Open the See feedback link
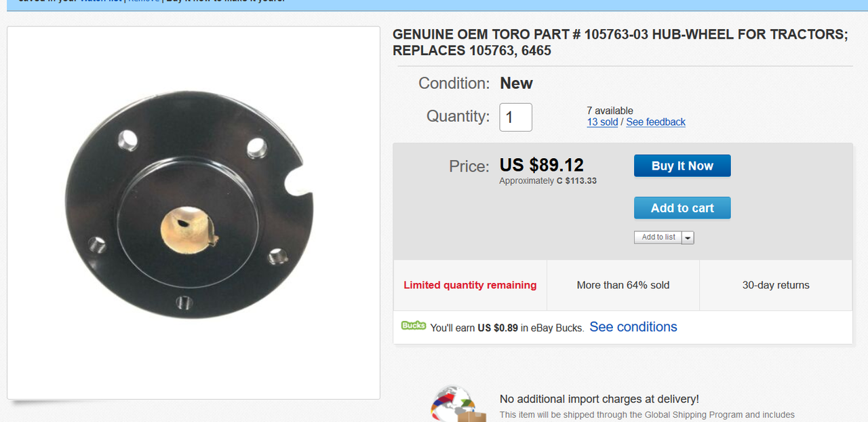This screenshot has width=868, height=422. 656,122
